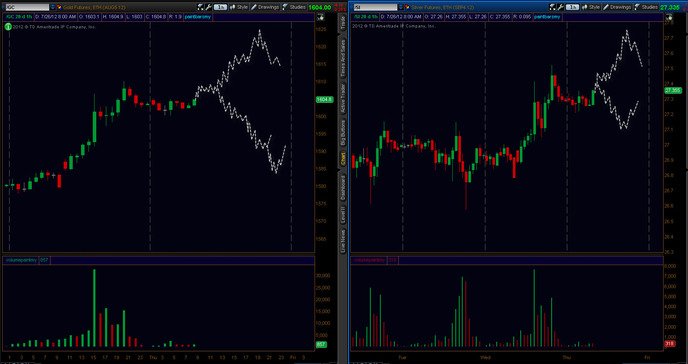Open Style menu on Silver chart
This screenshot has height=364, width=688.
tap(590, 7)
